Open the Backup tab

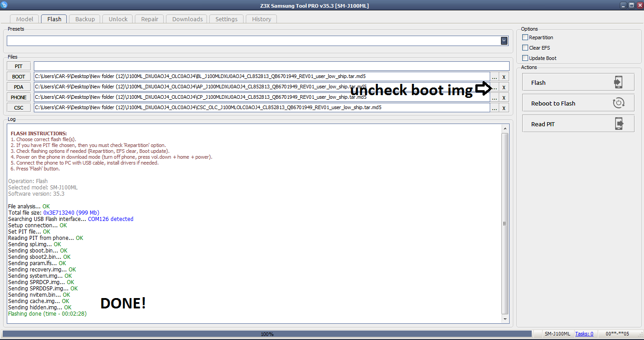pos(85,19)
